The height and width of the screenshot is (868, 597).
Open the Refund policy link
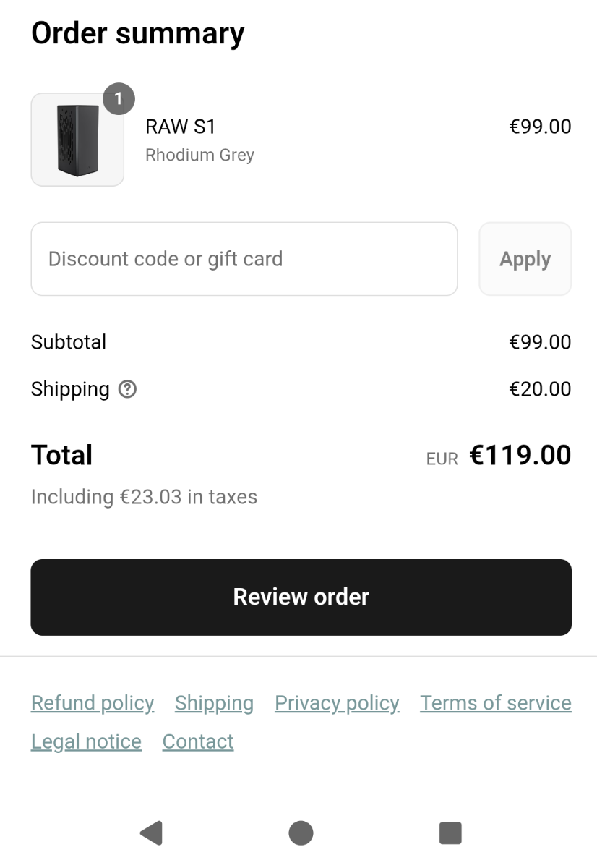[x=93, y=703]
